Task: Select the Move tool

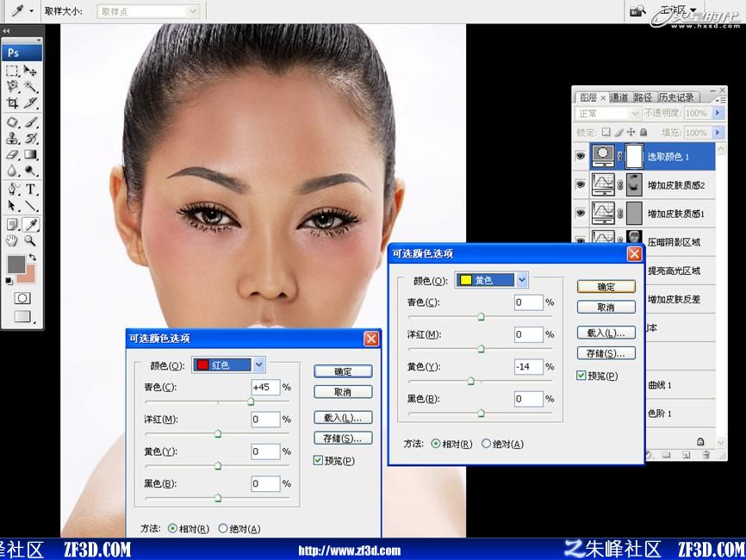Action: click(31, 72)
